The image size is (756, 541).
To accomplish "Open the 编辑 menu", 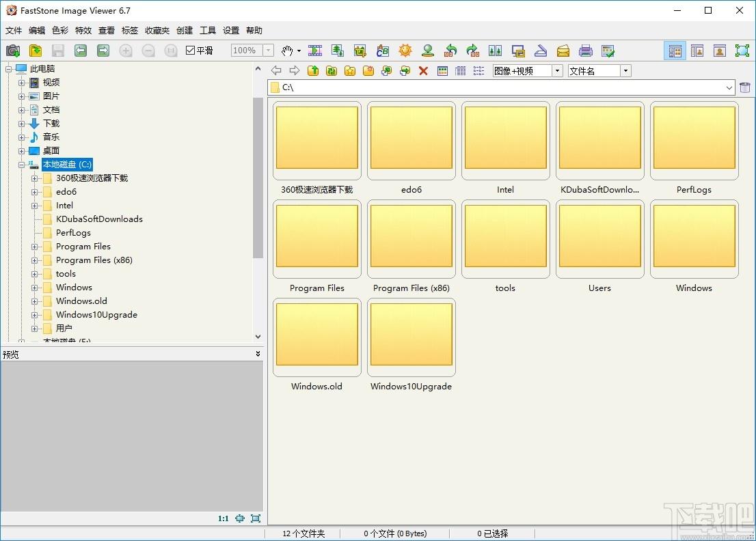I will [x=37, y=30].
